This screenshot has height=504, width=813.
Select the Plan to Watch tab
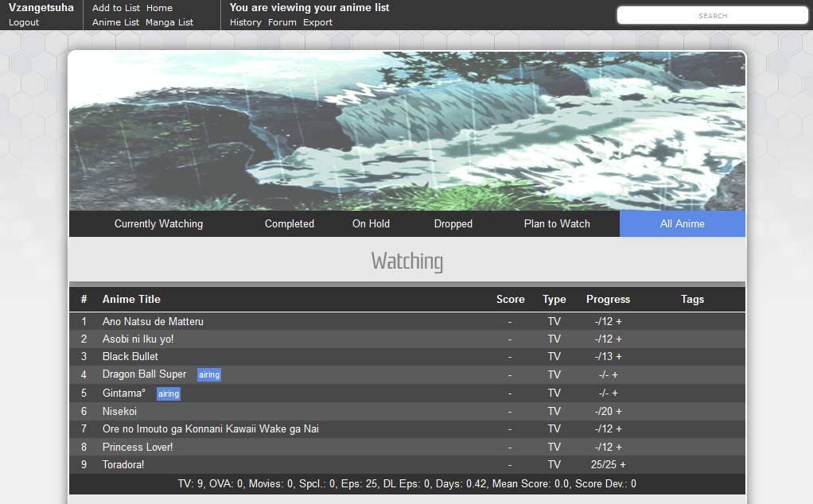click(557, 224)
